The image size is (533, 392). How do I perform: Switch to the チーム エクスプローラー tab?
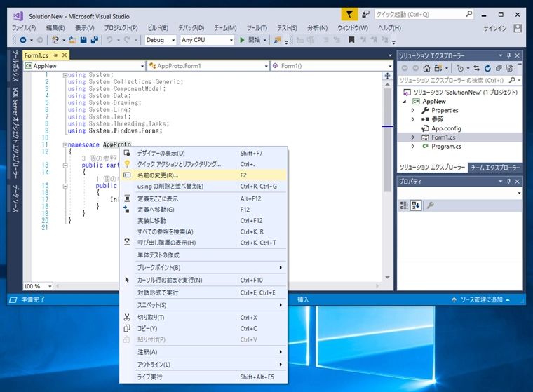click(495, 168)
